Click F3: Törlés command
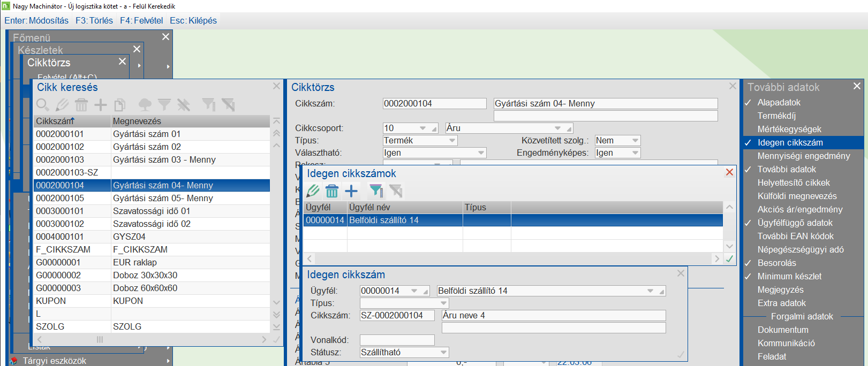Screen dimensions: 868x366 pyautogui.click(x=94, y=20)
